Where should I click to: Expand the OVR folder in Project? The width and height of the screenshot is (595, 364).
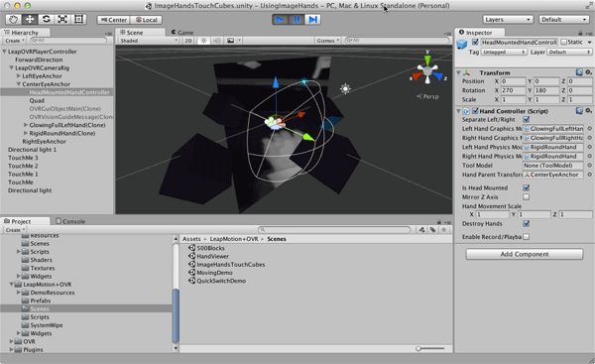[11, 341]
